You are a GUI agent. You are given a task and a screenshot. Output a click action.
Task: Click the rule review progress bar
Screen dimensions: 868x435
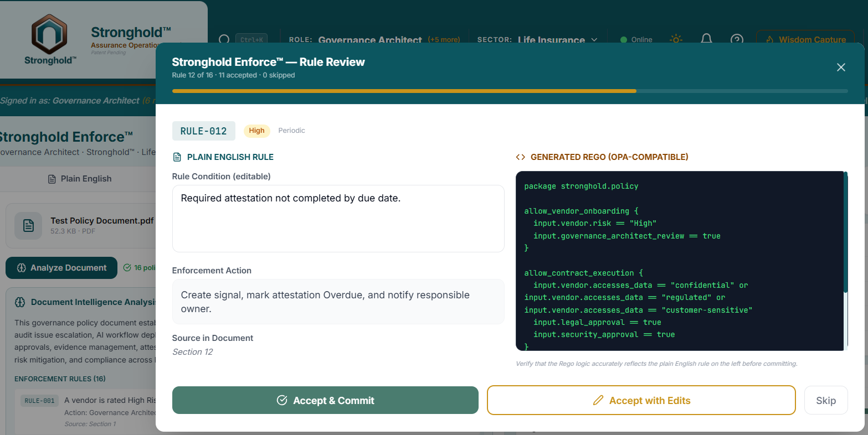pyautogui.click(x=510, y=91)
